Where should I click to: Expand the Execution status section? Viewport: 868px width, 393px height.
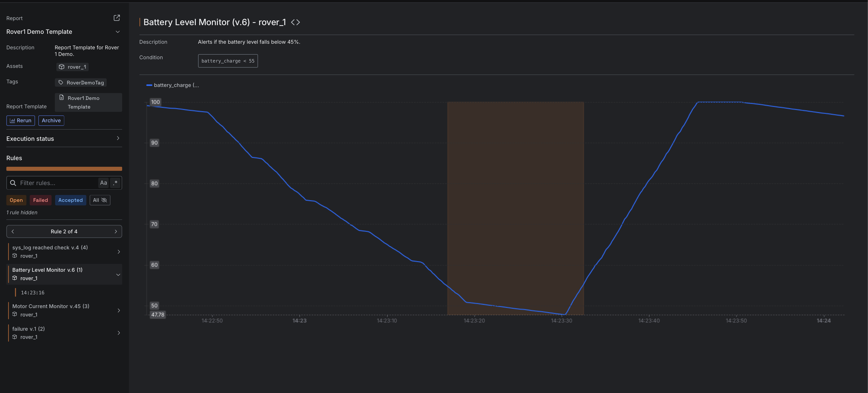tap(118, 138)
